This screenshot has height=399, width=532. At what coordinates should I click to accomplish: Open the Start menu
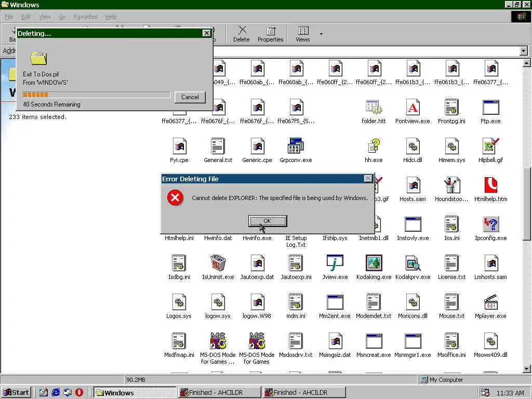pyautogui.click(x=16, y=393)
